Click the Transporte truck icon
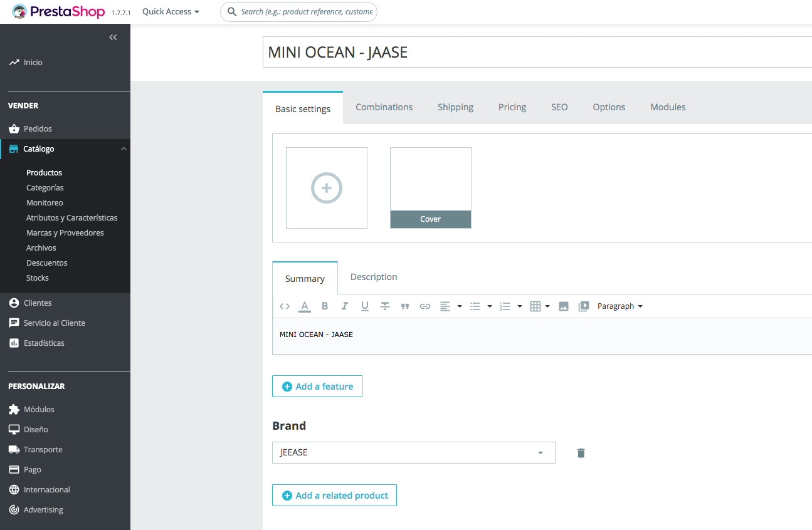 pyautogui.click(x=14, y=449)
